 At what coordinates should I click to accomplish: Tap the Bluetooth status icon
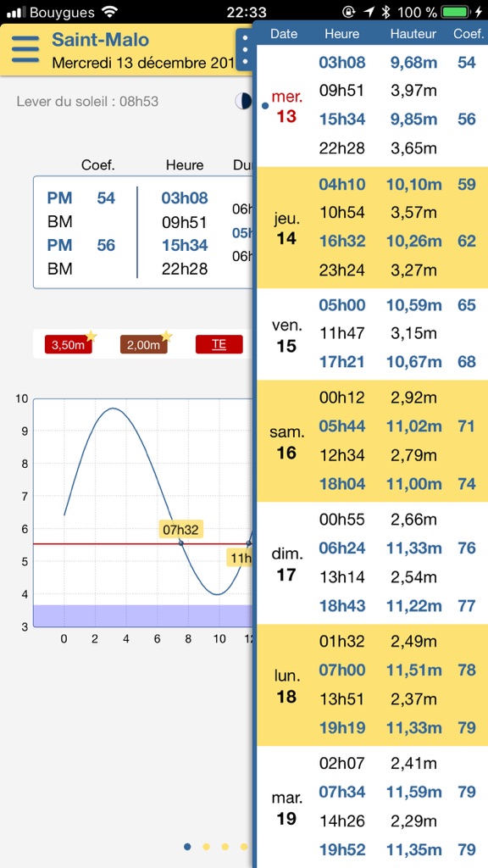click(x=386, y=12)
